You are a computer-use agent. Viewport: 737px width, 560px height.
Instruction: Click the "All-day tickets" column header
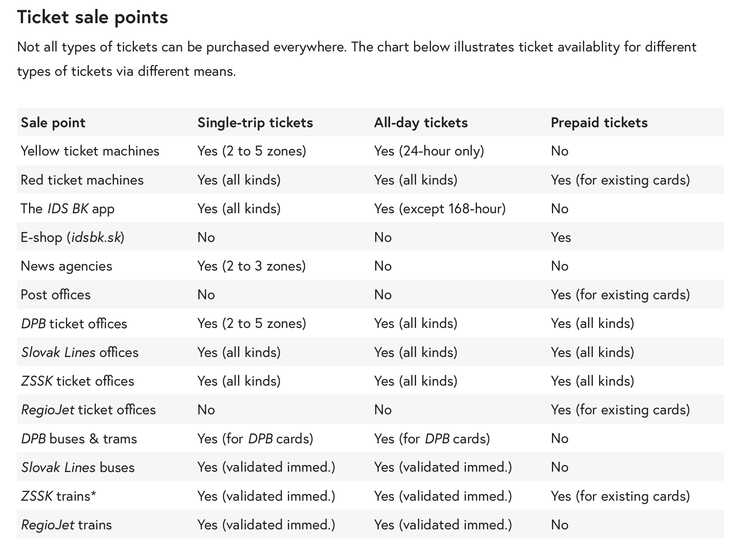point(421,123)
